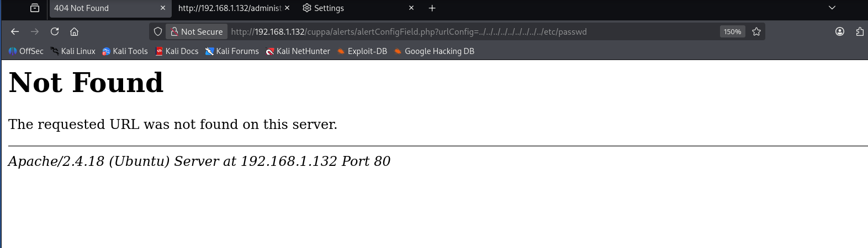This screenshot has height=248, width=868.
Task: Go forward to the next page
Action: tap(35, 31)
